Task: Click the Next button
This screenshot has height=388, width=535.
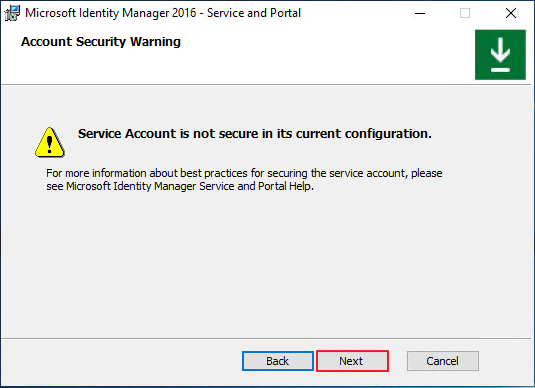Action: pyautogui.click(x=352, y=361)
